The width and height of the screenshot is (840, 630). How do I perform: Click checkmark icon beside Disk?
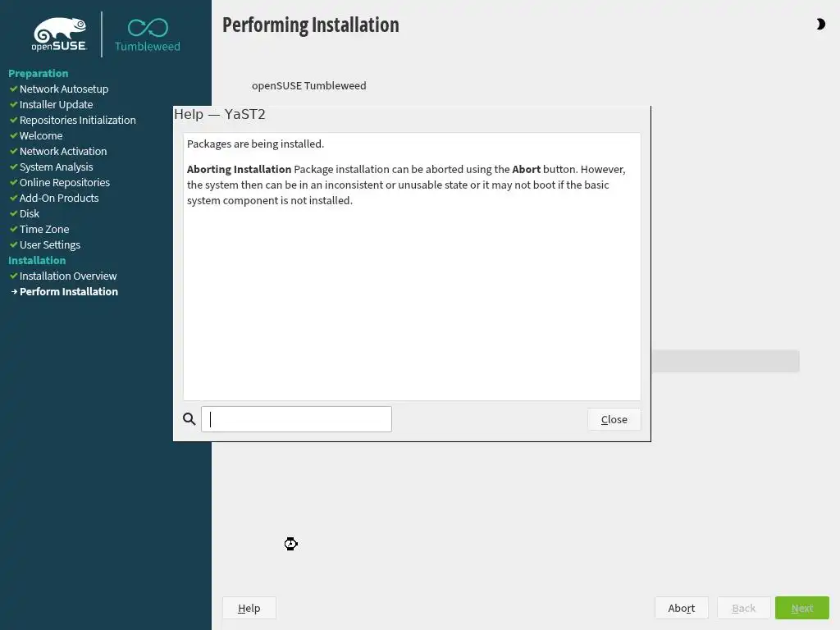click(x=14, y=213)
